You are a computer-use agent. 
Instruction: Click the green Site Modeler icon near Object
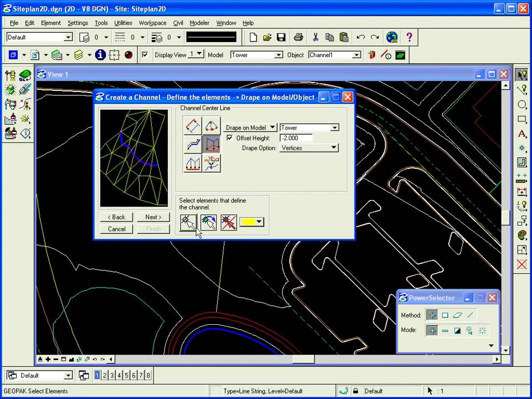click(400, 55)
